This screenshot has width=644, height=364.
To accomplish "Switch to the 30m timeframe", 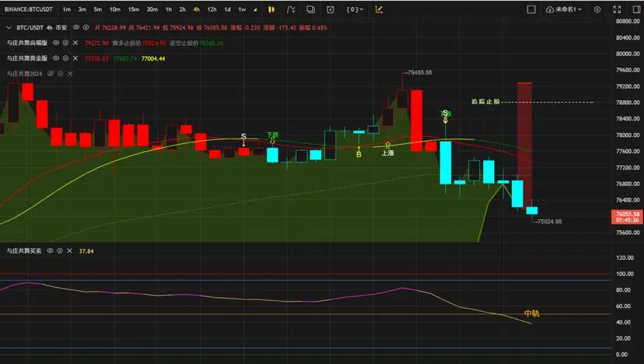I will pyautogui.click(x=152, y=9).
